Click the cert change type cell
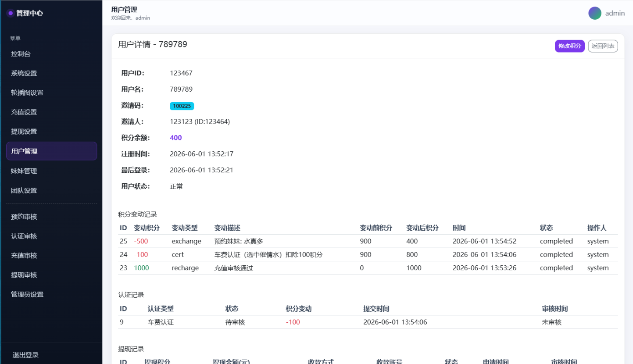Image resolution: width=633 pixels, height=364 pixels. tap(178, 254)
